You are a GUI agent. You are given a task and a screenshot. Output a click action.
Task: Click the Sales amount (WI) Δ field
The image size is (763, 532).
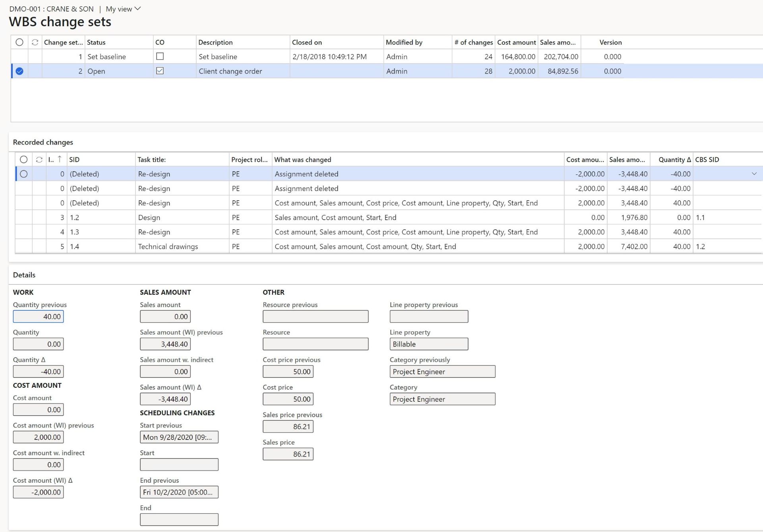pyautogui.click(x=165, y=399)
